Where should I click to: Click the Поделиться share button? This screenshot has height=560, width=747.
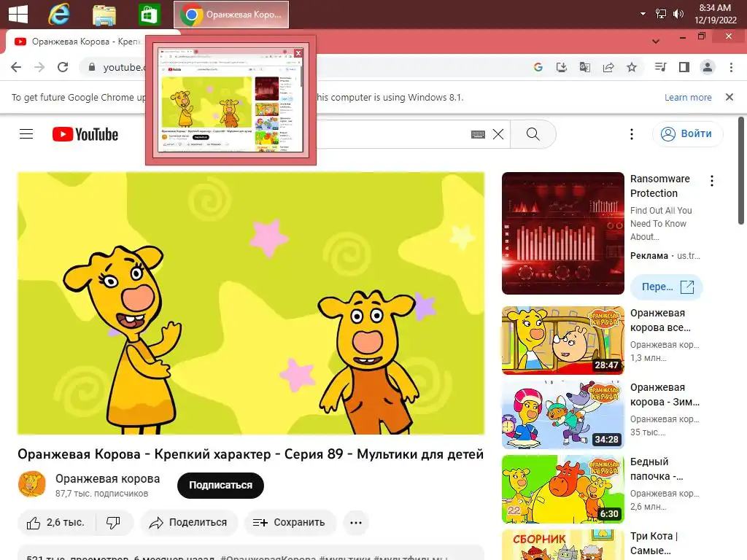(189, 523)
